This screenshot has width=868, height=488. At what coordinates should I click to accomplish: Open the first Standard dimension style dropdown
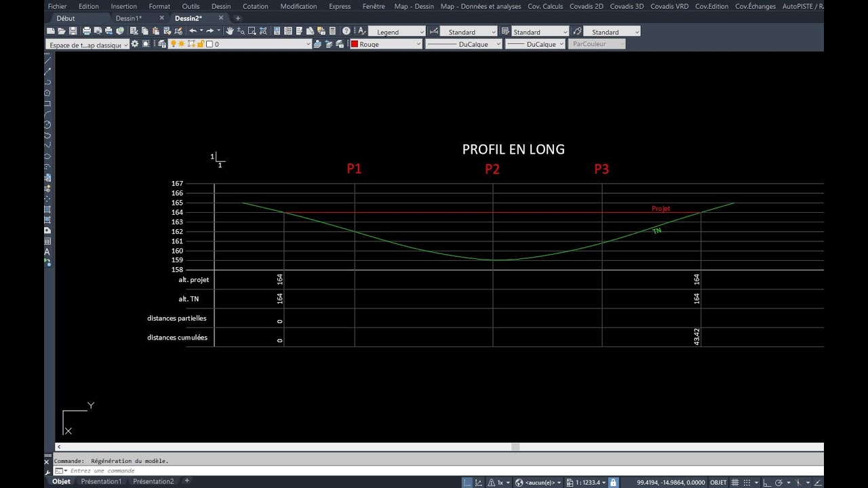pyautogui.click(x=469, y=32)
